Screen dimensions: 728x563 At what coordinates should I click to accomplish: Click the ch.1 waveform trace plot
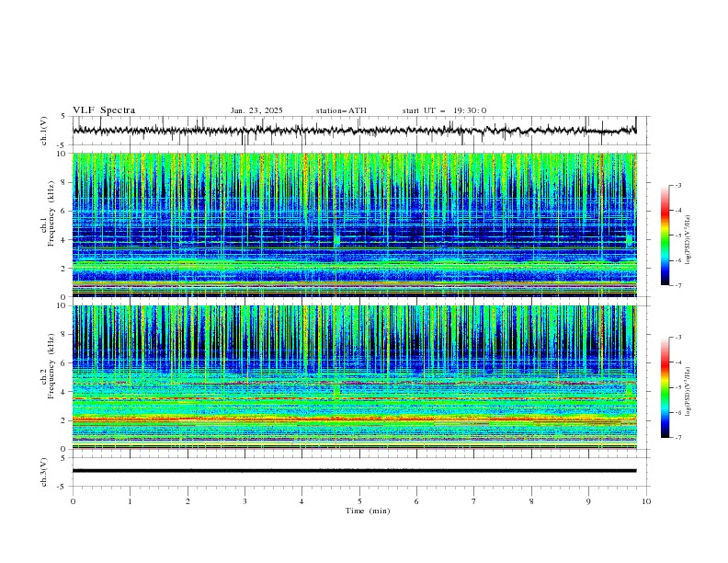pyautogui.click(x=354, y=131)
